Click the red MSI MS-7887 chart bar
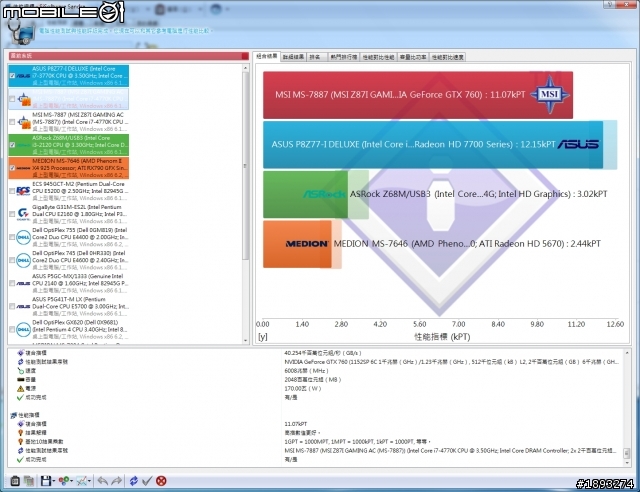Image resolution: width=640 pixels, height=492 pixels. coord(418,95)
